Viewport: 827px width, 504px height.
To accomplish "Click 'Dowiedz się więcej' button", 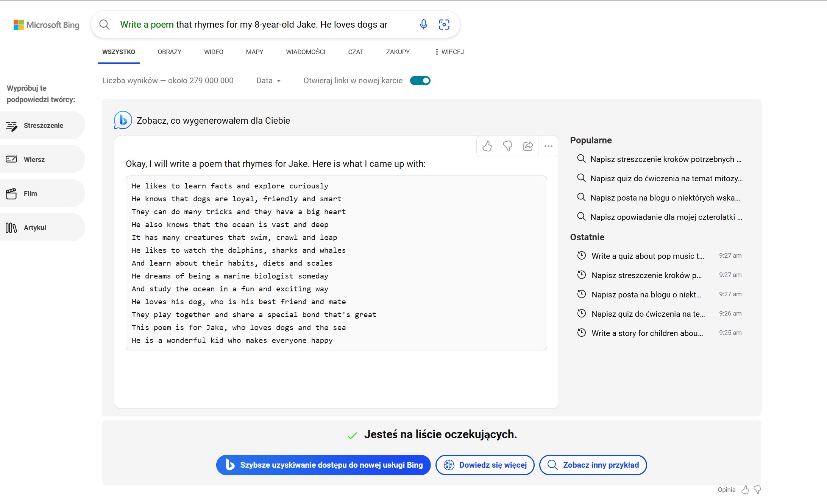I will [x=485, y=465].
